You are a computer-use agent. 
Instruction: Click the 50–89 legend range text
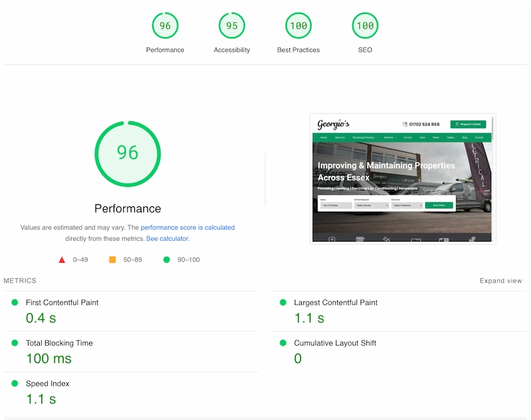(x=132, y=259)
